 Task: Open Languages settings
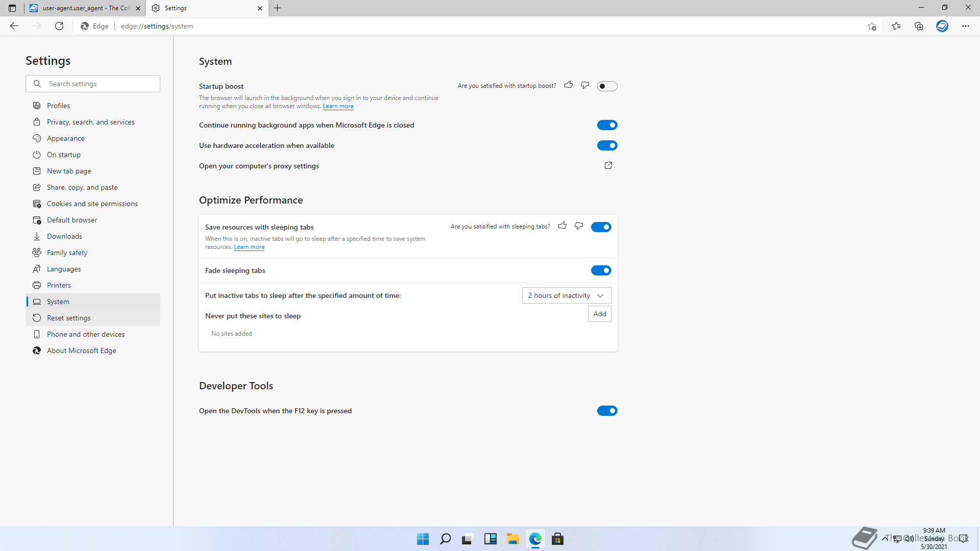coord(93,269)
